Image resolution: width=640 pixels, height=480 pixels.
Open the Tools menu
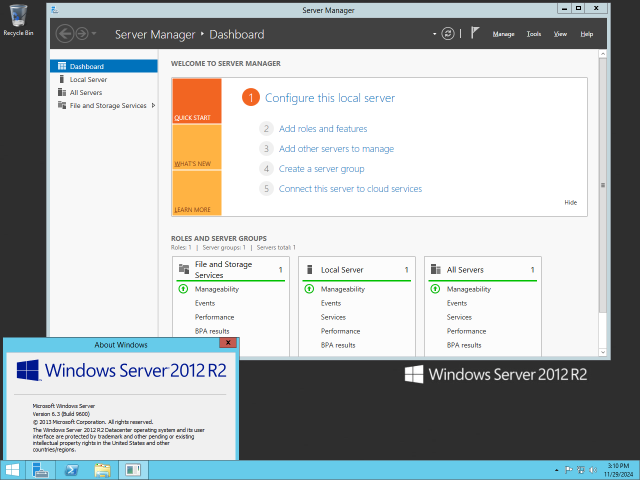(534, 34)
